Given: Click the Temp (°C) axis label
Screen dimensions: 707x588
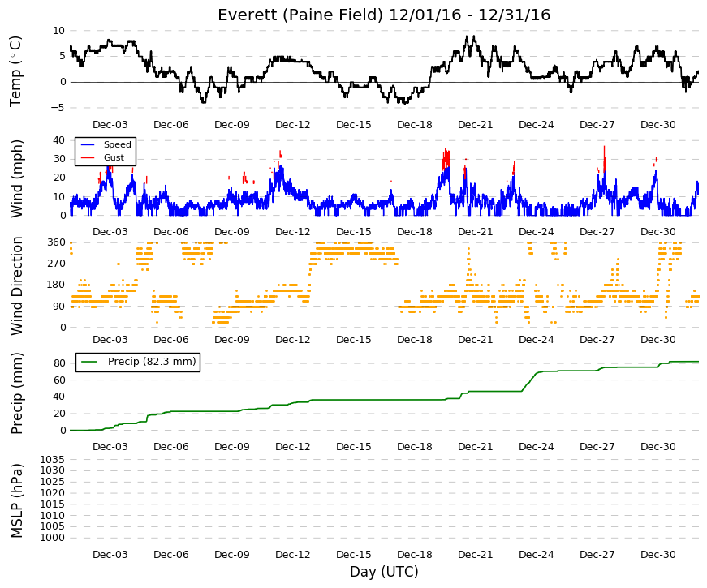Looking at the screenshot, I should coord(15,71).
